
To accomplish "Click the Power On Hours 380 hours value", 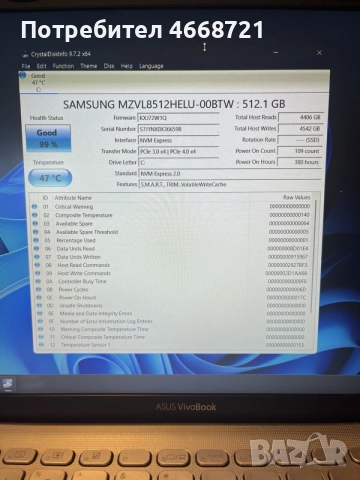I will tap(299, 162).
